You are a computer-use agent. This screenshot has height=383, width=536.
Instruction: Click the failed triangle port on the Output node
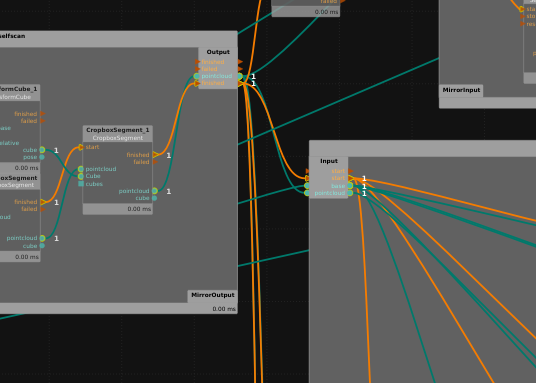click(x=240, y=69)
